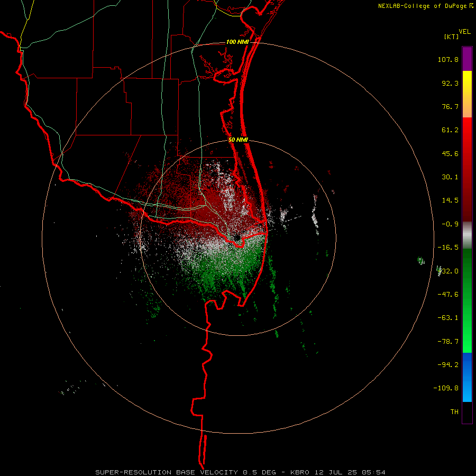Click the 107.8 velocity scale value

click(x=448, y=59)
